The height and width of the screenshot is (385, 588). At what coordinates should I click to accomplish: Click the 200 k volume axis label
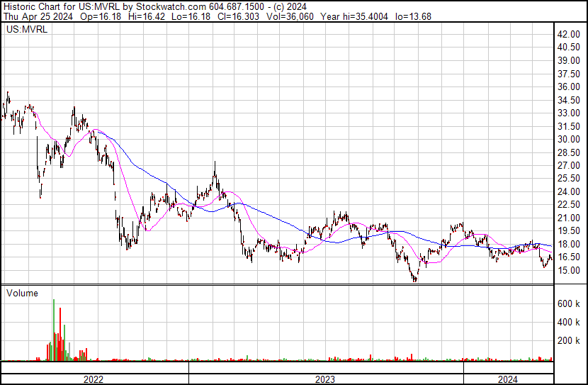point(569,340)
